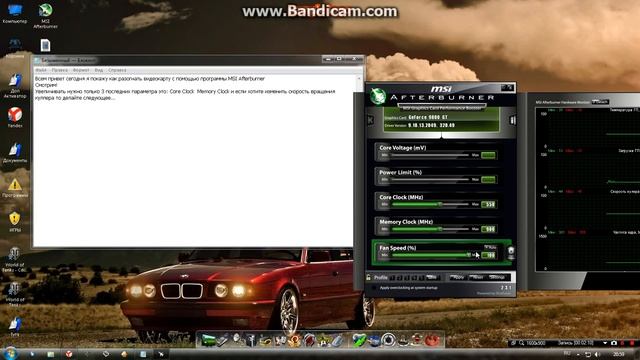This screenshot has height=360, width=640.
Task: Click the Memory Clock slider handle
Action: (x=440, y=229)
